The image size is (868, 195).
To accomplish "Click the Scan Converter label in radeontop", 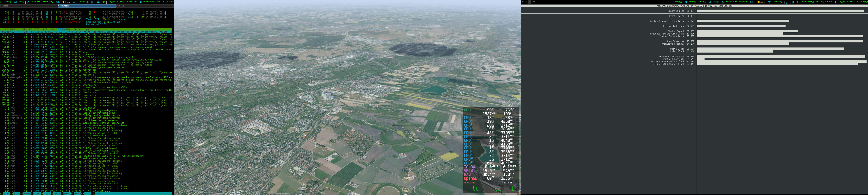I will click(675, 41).
